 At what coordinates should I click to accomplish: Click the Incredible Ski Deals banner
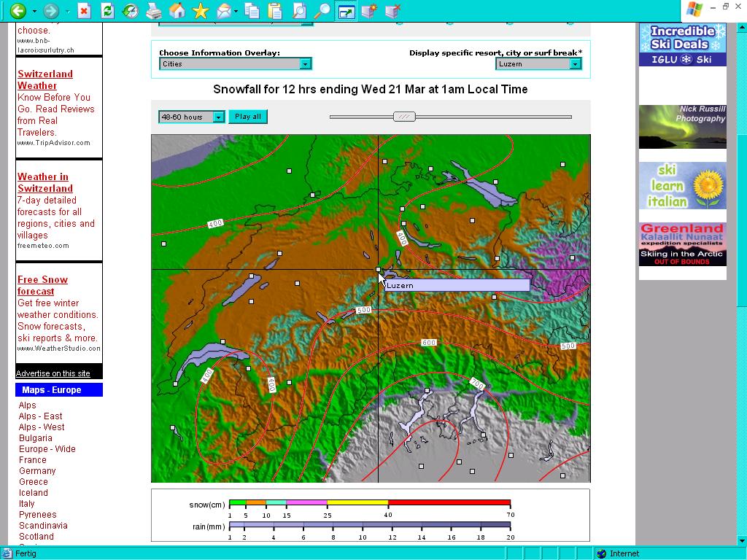click(682, 44)
